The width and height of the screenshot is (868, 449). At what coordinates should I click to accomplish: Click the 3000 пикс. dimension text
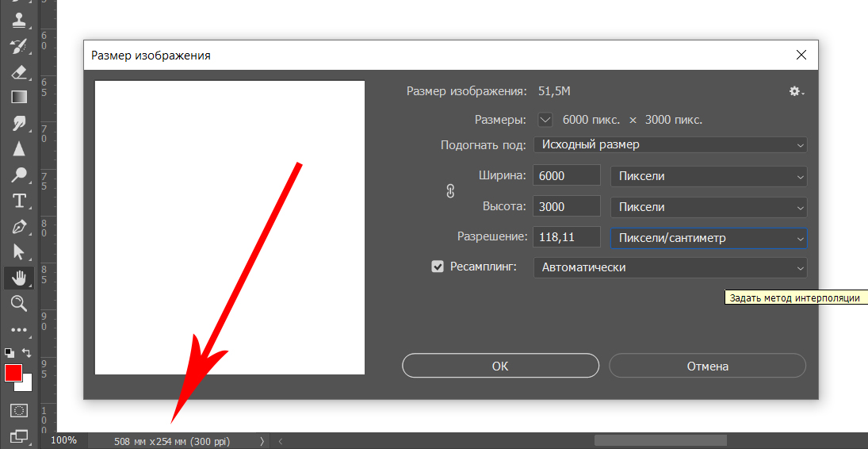674,120
